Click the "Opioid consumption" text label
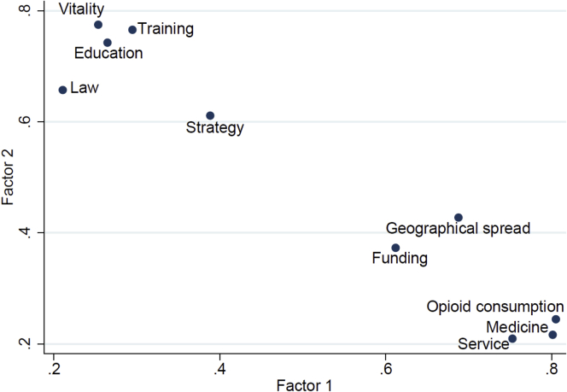The image size is (567, 392). 495,307
